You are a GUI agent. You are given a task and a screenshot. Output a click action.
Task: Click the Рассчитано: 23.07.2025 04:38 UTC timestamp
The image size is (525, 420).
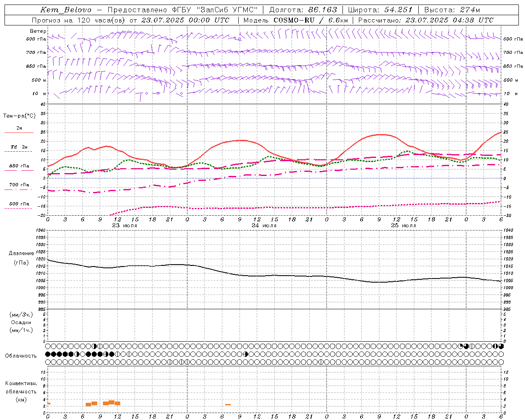click(x=426, y=20)
